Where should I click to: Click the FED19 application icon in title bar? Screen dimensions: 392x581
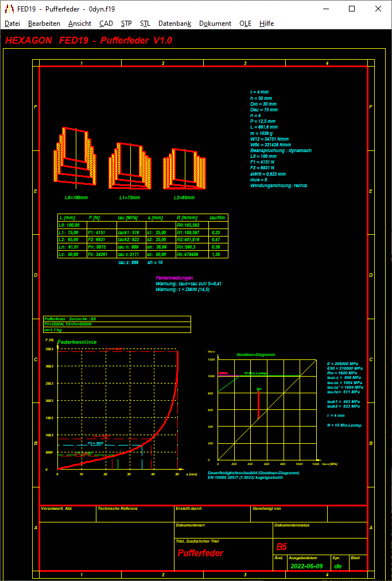[x=9, y=9]
